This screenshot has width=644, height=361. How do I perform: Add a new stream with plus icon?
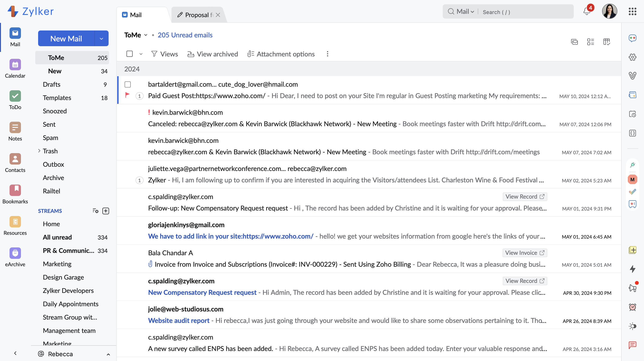[106, 211]
